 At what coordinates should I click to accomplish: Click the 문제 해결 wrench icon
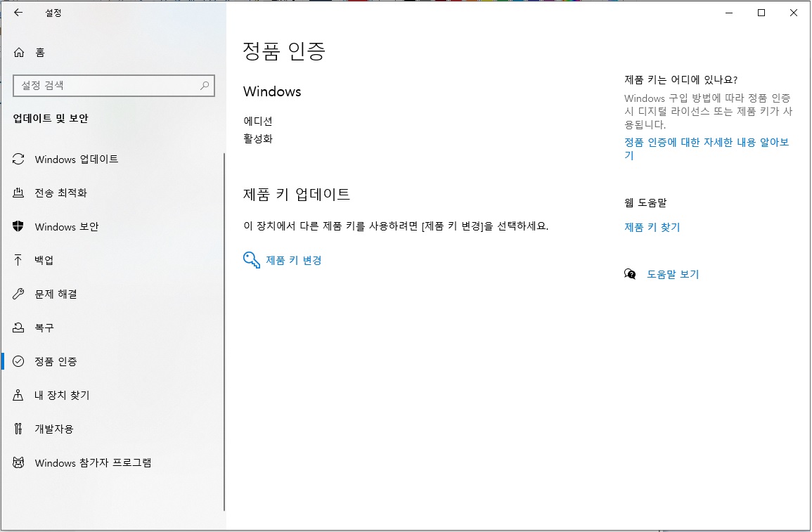pos(18,294)
